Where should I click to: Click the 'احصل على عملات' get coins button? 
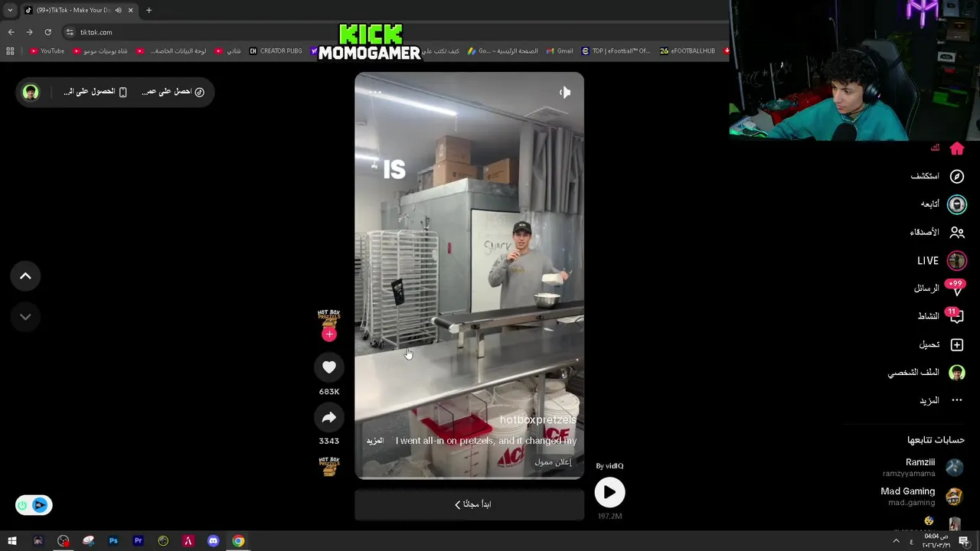pos(173,92)
